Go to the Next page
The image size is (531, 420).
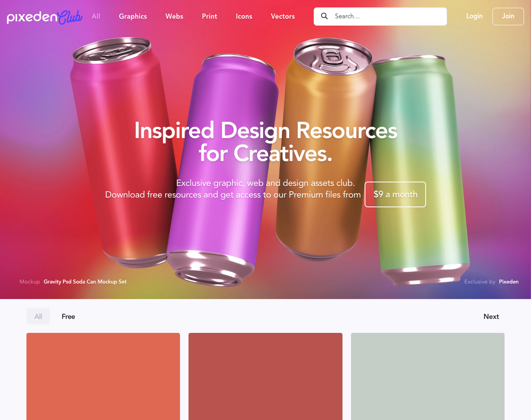click(491, 317)
